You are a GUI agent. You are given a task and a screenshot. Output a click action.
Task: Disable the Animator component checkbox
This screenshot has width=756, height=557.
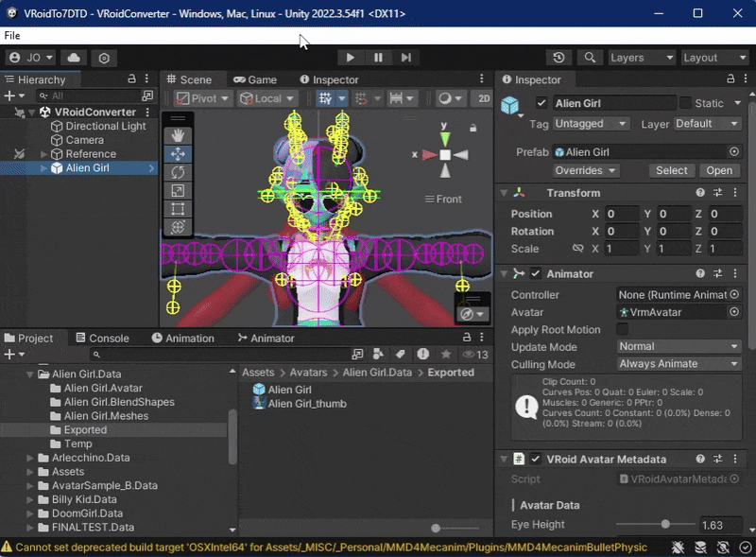(535, 273)
